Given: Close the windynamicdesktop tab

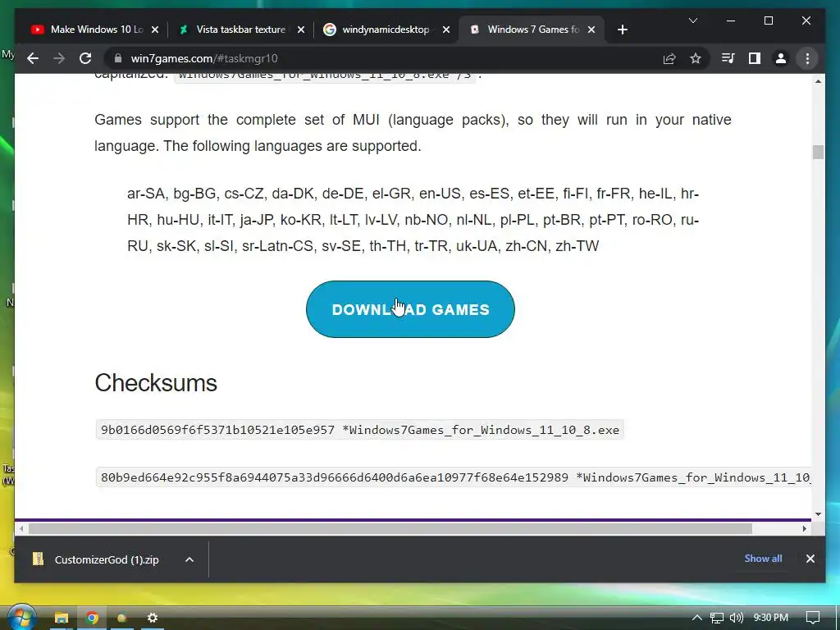Looking at the screenshot, I should 445,30.
